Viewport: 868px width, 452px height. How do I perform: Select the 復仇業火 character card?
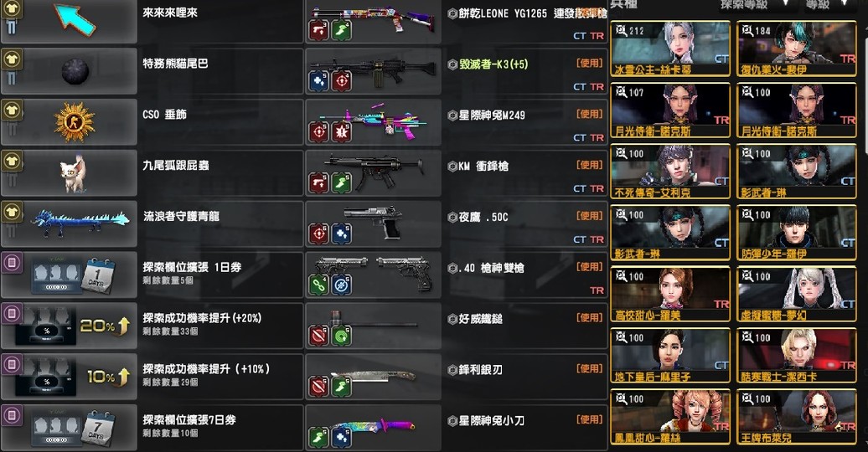[x=797, y=49]
